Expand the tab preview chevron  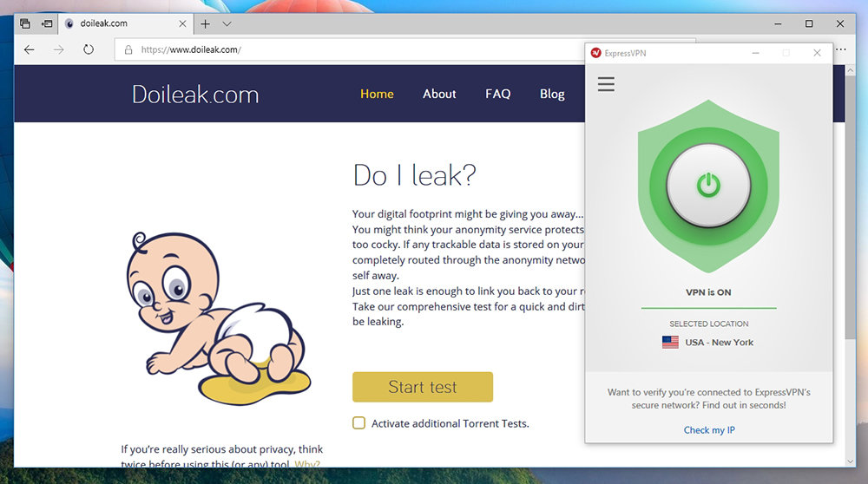click(227, 23)
